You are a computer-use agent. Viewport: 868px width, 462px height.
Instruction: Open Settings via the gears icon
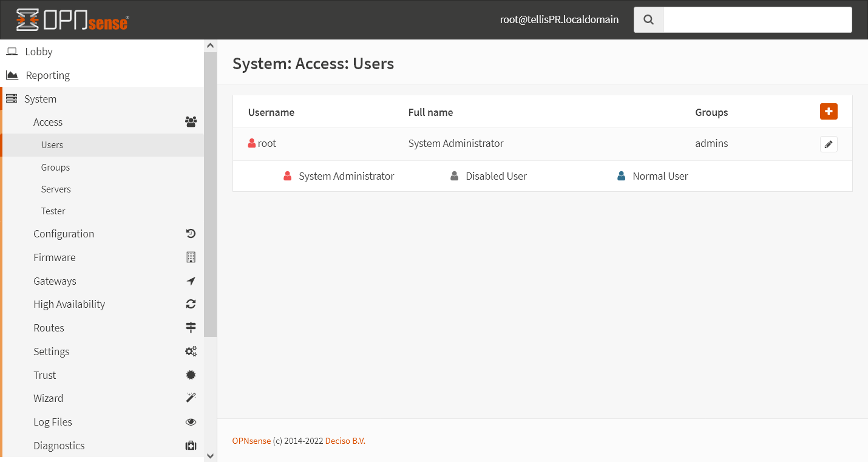(191, 351)
